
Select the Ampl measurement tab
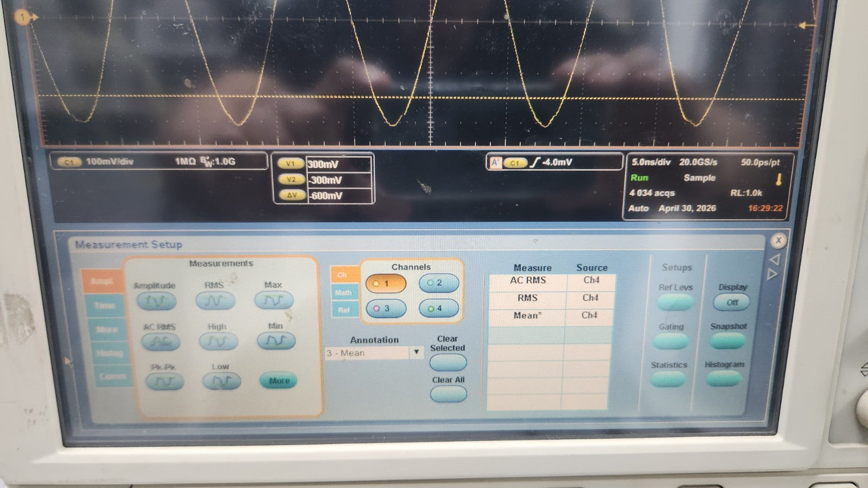[x=101, y=281]
